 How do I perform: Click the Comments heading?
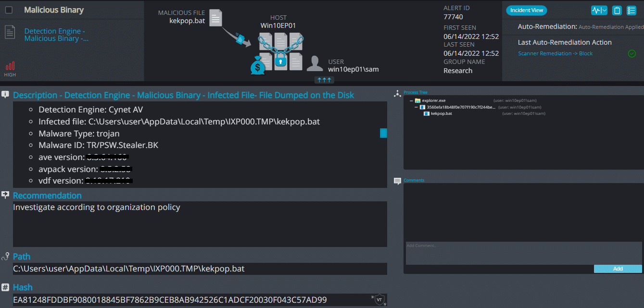(x=414, y=180)
